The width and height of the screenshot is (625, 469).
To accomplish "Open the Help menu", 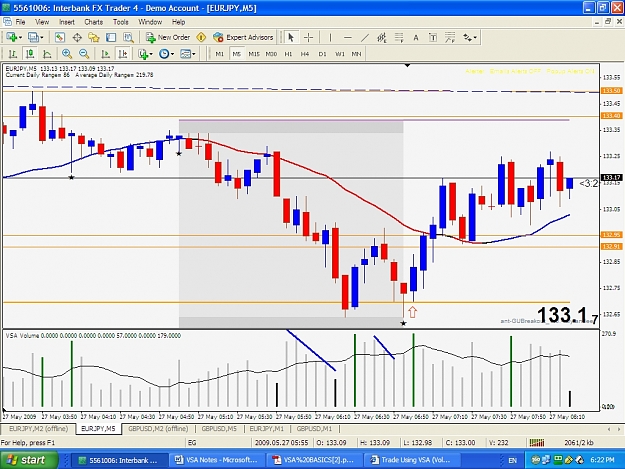I will coord(178,22).
